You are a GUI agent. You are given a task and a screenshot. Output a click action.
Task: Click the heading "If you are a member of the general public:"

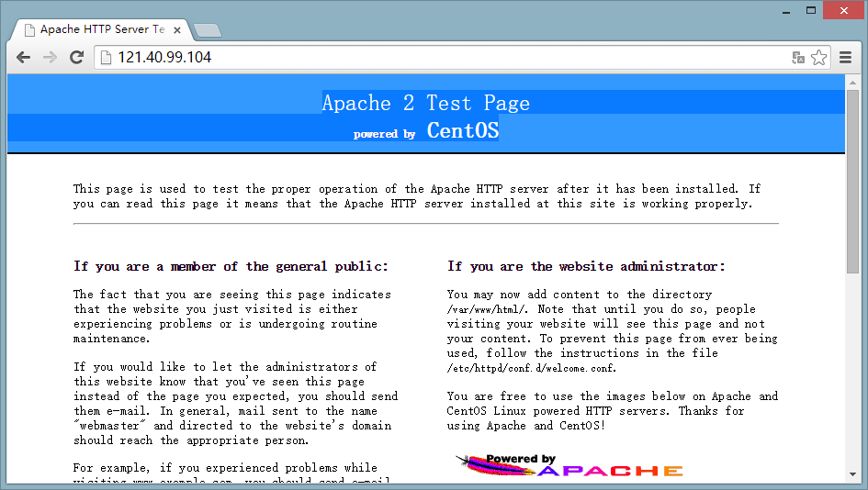click(231, 267)
